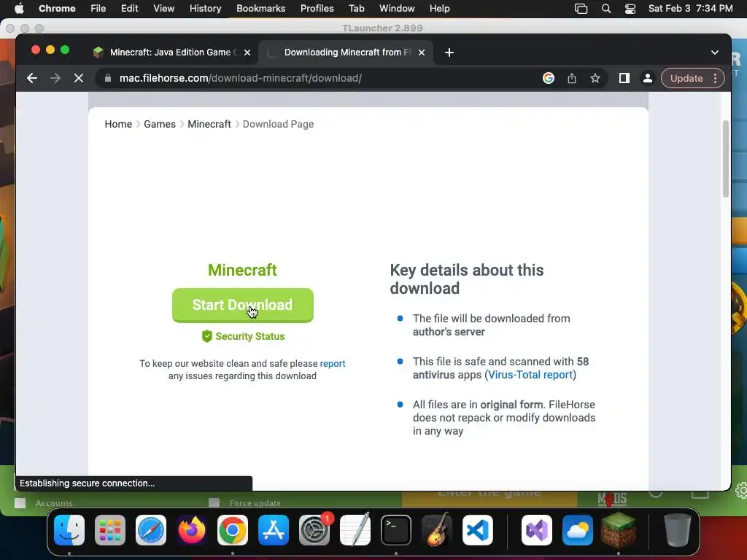Open the Apple menu
This screenshot has height=560, width=747.
coord(19,9)
